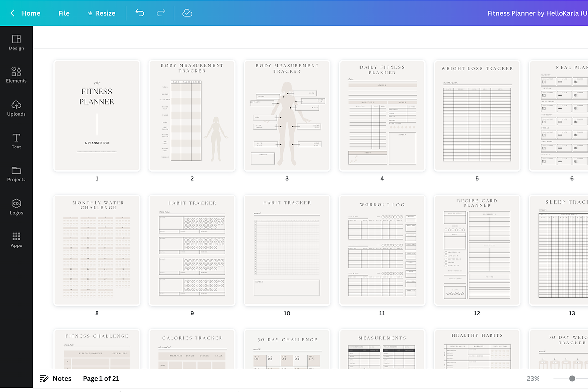Click page number 5 label

coord(477,179)
